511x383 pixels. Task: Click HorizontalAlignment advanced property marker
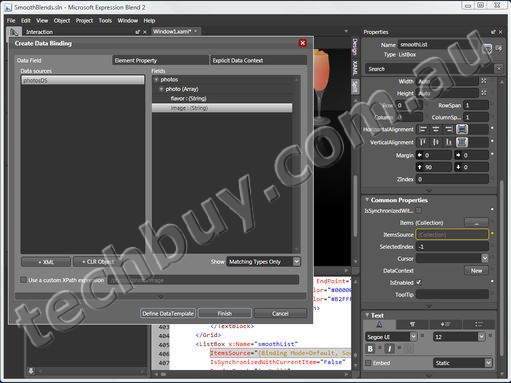coord(492,128)
